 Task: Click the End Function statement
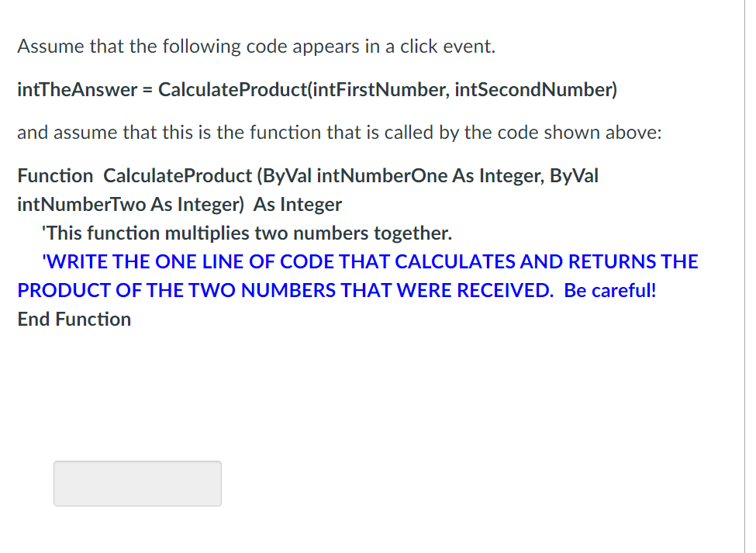point(74,319)
